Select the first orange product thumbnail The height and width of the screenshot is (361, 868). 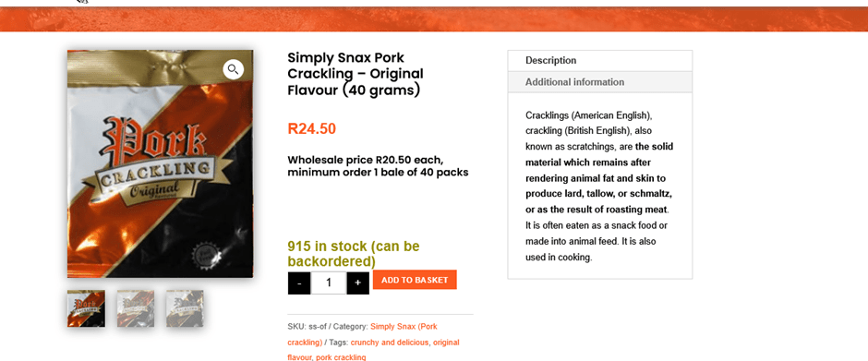[x=87, y=308]
